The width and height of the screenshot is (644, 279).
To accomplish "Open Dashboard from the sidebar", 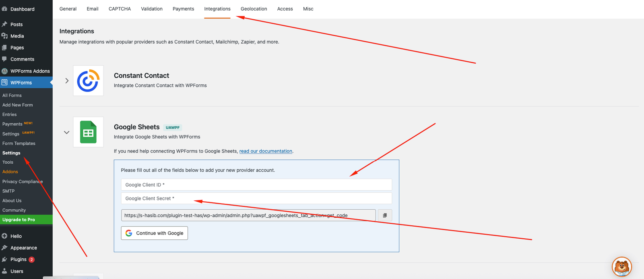I will pyautogui.click(x=22, y=9).
